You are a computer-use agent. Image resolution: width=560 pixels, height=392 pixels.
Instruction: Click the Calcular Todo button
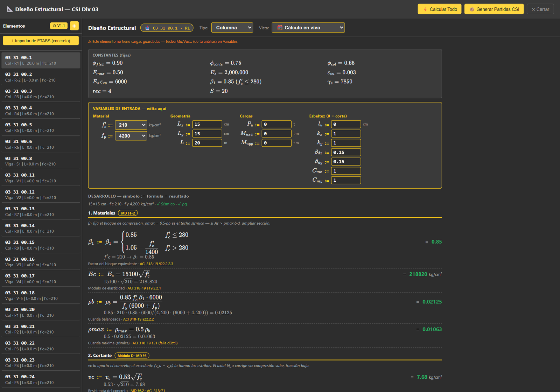pos(439,9)
